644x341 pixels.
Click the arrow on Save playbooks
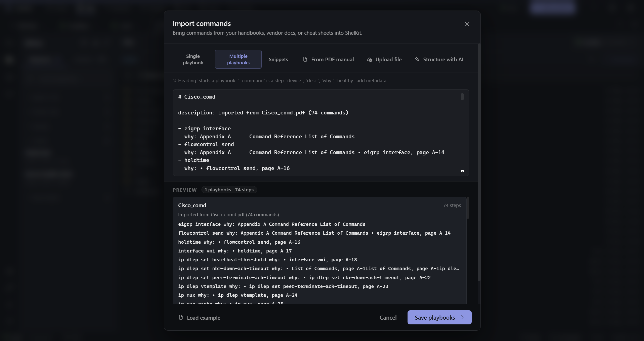tap(462, 317)
